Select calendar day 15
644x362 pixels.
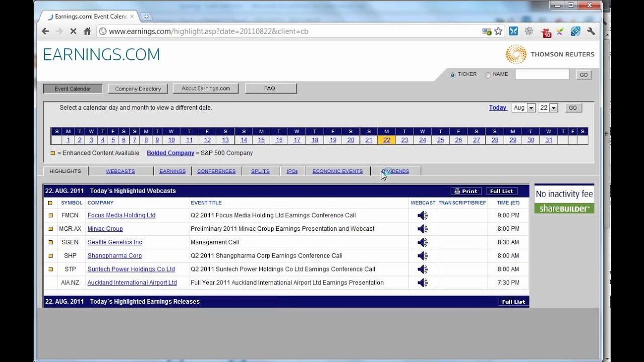click(x=261, y=140)
